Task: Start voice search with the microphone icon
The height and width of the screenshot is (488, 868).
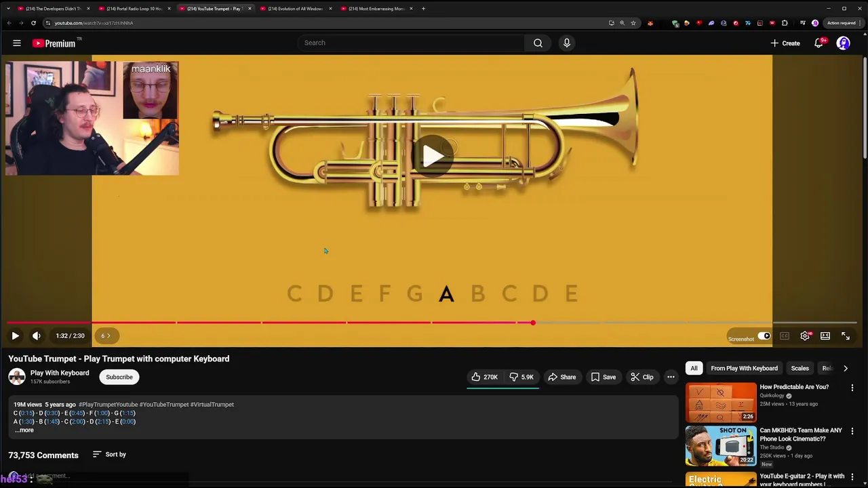Action: coord(567,43)
